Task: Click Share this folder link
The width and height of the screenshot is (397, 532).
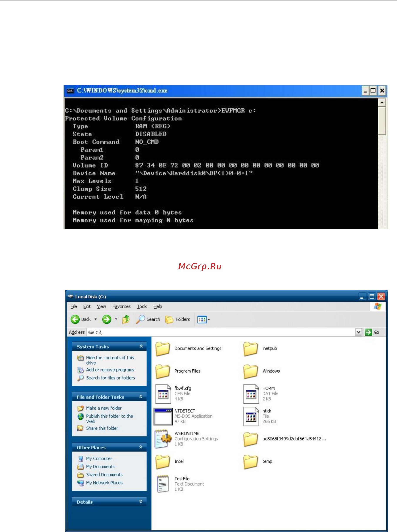Action: (x=102, y=428)
